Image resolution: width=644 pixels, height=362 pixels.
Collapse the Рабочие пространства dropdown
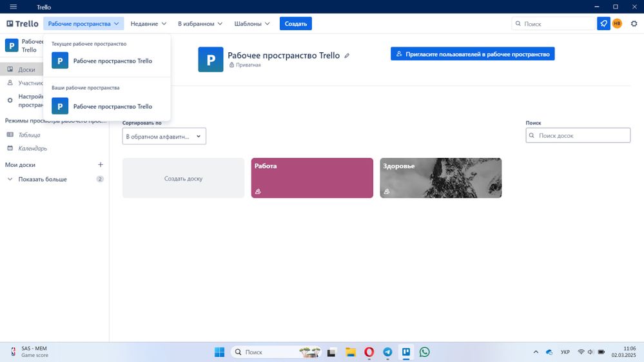tap(83, 24)
